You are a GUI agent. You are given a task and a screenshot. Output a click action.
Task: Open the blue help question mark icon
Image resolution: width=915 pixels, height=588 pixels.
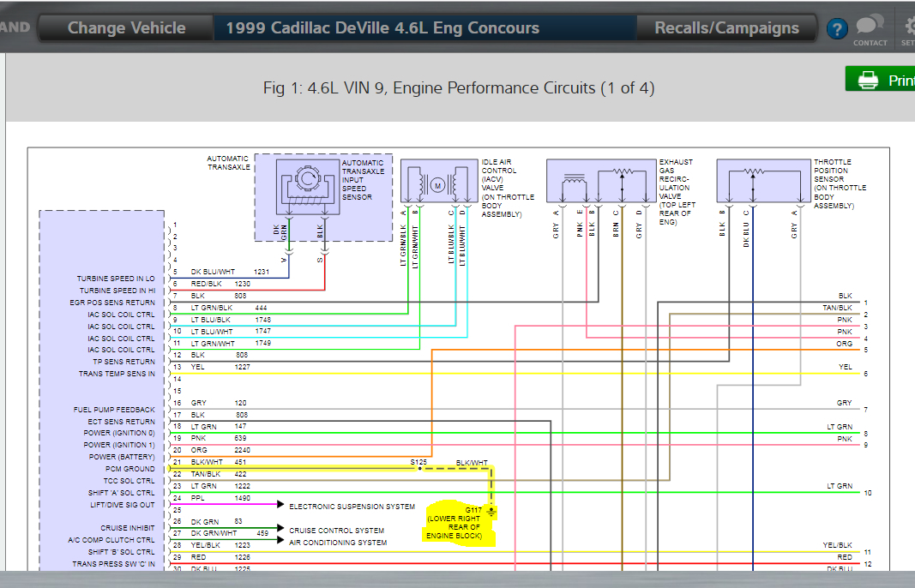(837, 28)
